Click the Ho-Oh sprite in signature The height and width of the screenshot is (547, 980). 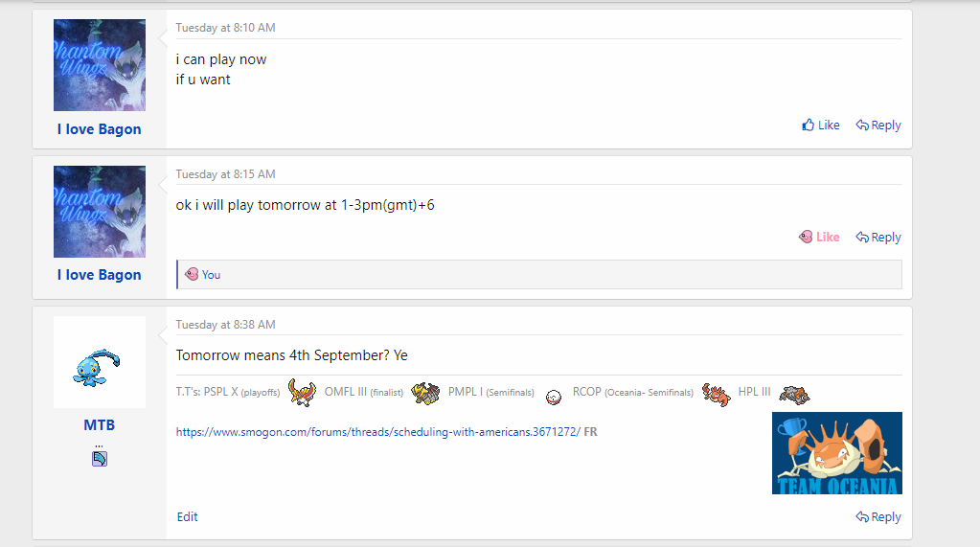302,393
